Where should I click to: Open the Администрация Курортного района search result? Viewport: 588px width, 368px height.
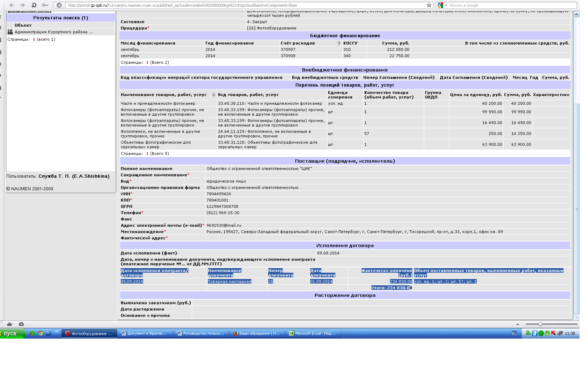click(54, 32)
